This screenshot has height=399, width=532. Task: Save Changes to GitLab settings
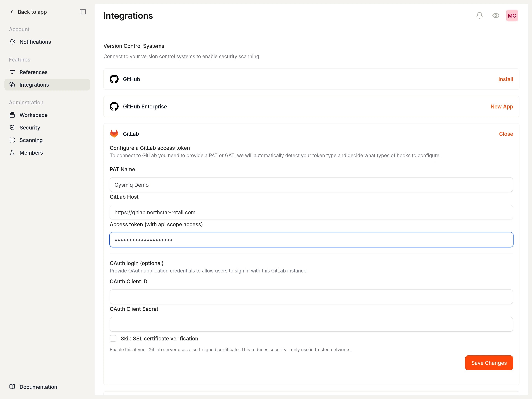click(489, 363)
